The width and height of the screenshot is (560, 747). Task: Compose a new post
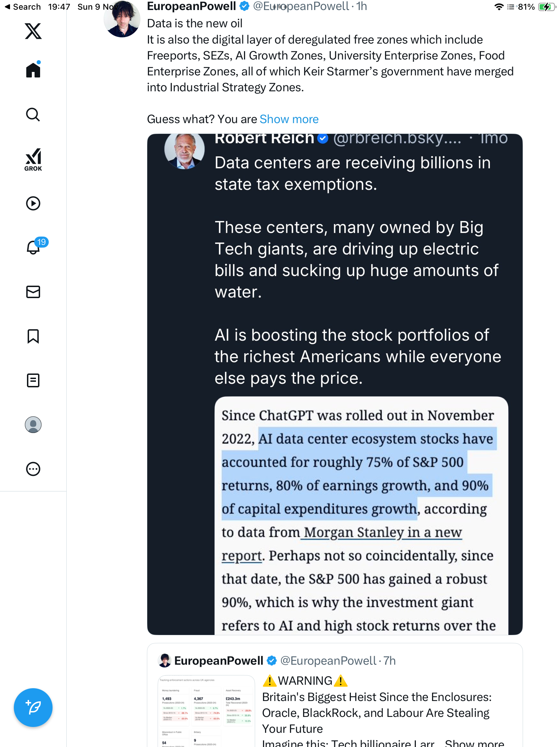pyautogui.click(x=33, y=708)
